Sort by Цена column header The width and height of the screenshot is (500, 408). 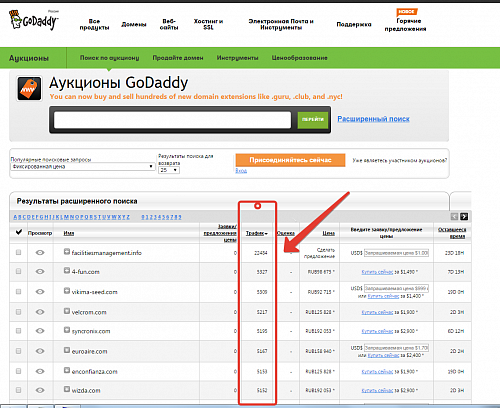(x=329, y=233)
